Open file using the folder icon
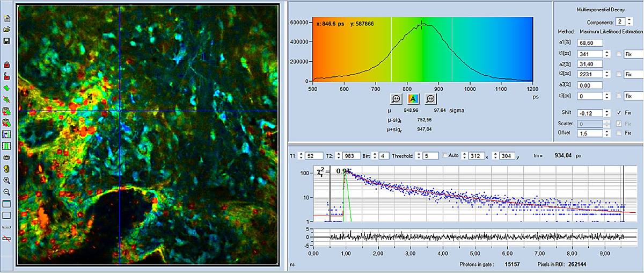The image size is (644, 273). pyautogui.click(x=7, y=30)
